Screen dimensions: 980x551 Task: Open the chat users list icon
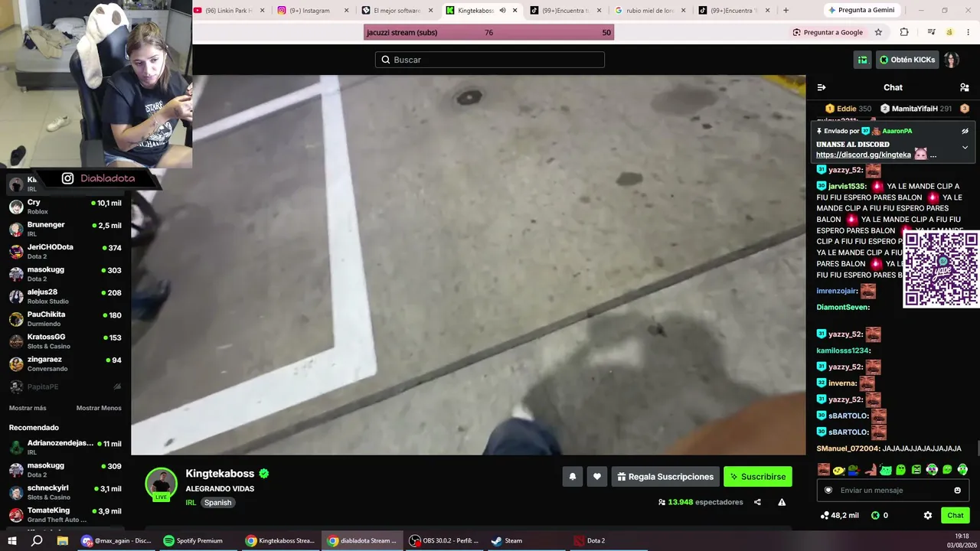click(964, 87)
